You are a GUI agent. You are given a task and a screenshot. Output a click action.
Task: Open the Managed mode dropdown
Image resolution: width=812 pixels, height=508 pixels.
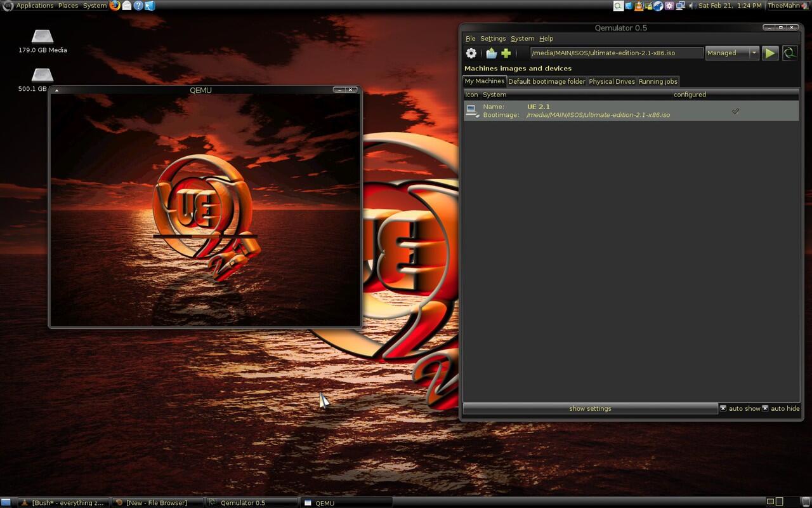click(x=754, y=53)
